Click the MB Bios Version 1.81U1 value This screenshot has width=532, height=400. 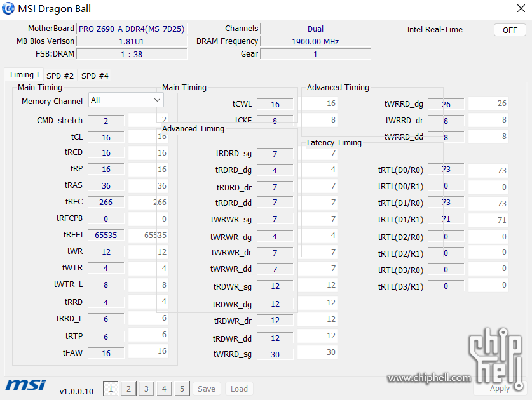click(132, 42)
